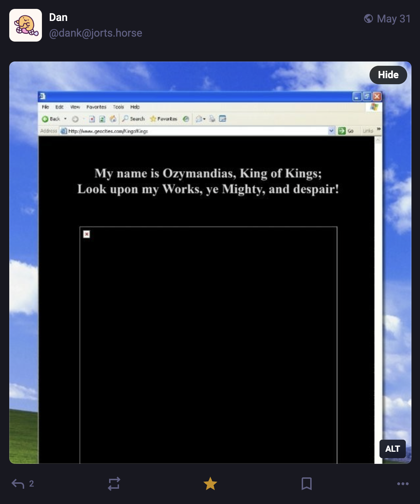Click the Stop page icon
Viewport: 420px width, 504px height.
pyautogui.click(x=92, y=119)
